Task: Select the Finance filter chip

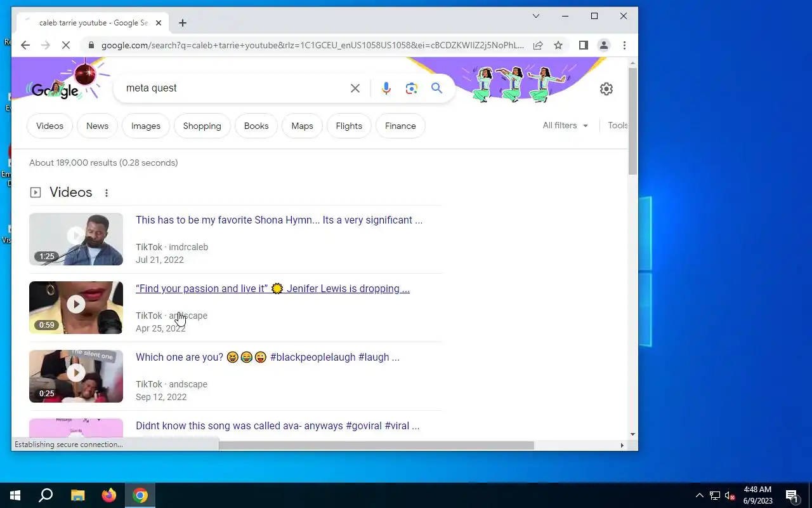Action: click(400, 126)
